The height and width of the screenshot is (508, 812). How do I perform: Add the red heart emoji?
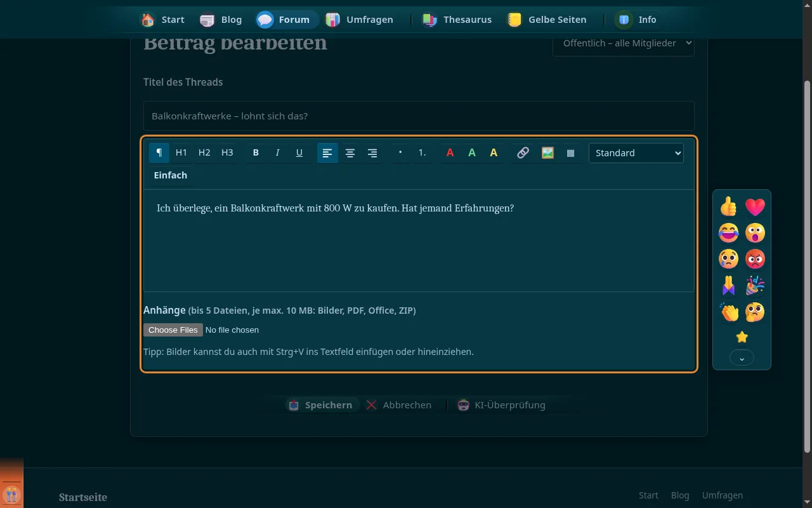click(x=755, y=206)
